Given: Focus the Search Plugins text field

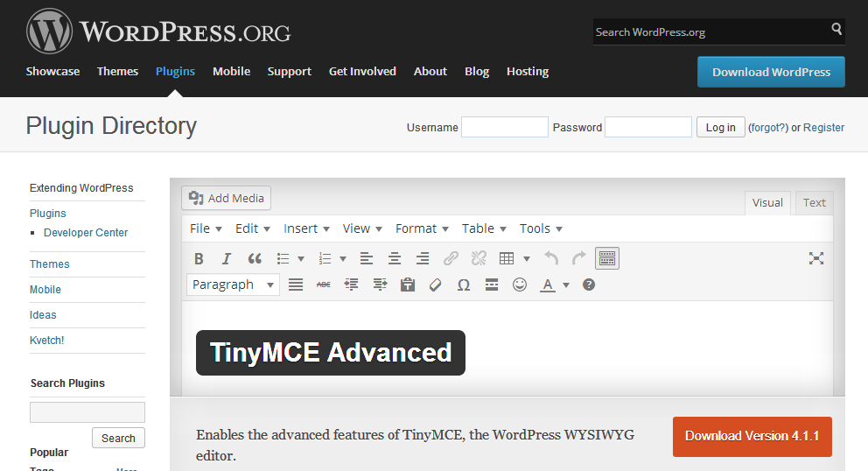Looking at the screenshot, I should click(x=87, y=413).
